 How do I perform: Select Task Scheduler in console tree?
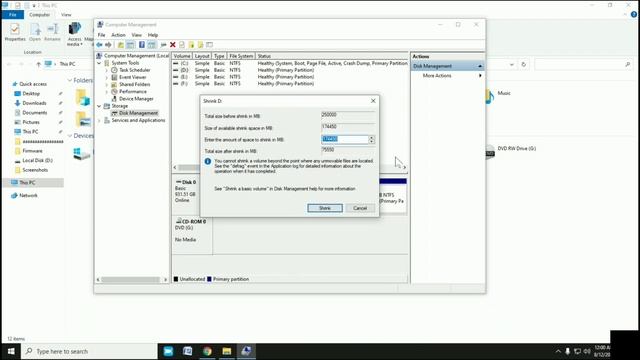click(134, 70)
